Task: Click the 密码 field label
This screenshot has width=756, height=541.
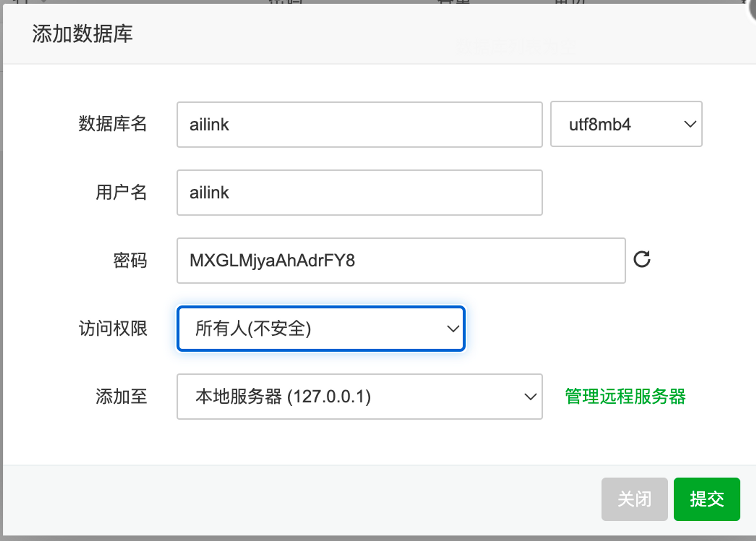Action: pos(130,260)
